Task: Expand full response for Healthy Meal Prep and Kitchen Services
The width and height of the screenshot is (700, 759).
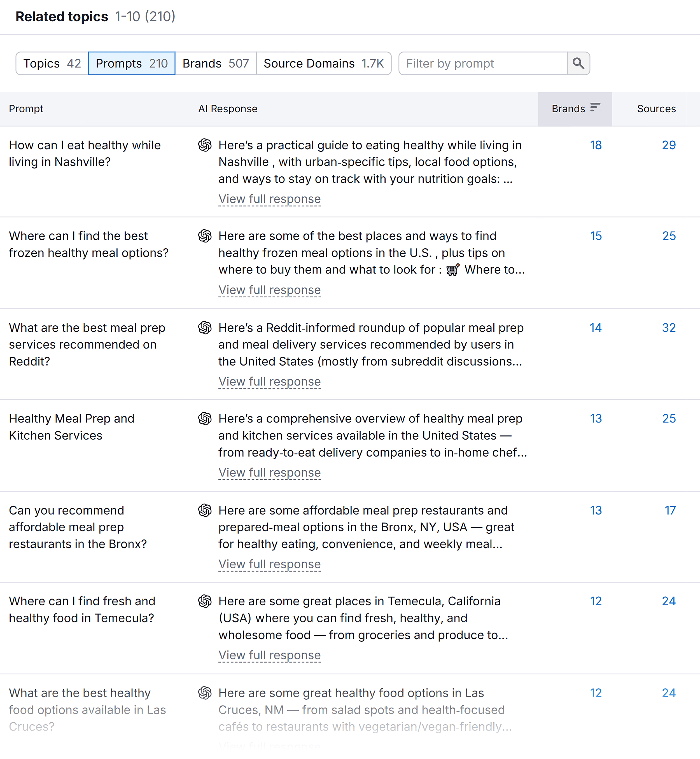Action: [269, 472]
